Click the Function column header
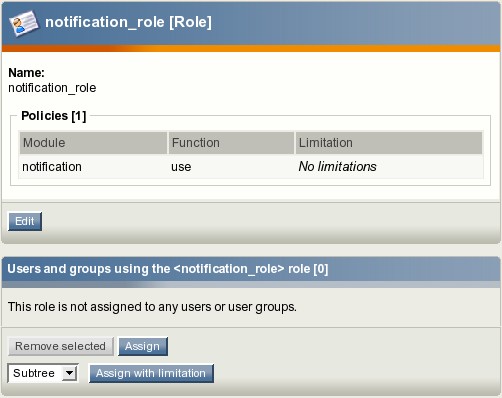The height and width of the screenshot is (398, 502). 231,143
